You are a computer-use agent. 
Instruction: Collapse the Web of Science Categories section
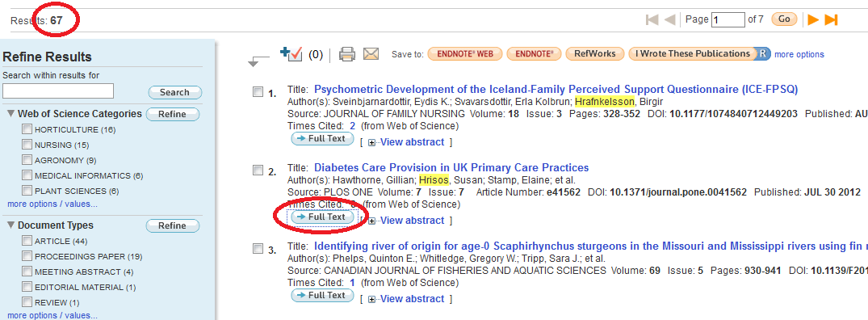coord(11,114)
